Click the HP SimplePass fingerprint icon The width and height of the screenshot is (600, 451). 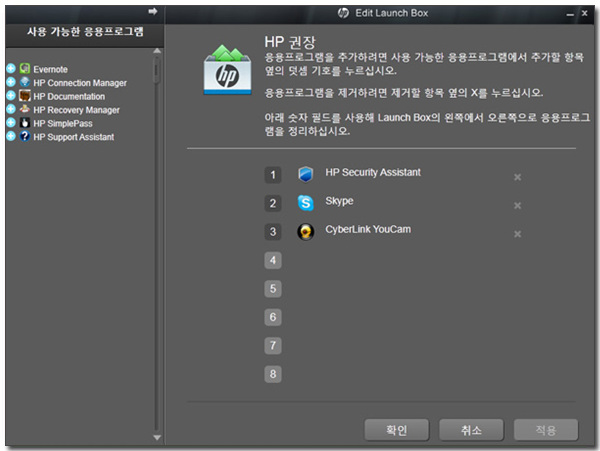[25, 122]
